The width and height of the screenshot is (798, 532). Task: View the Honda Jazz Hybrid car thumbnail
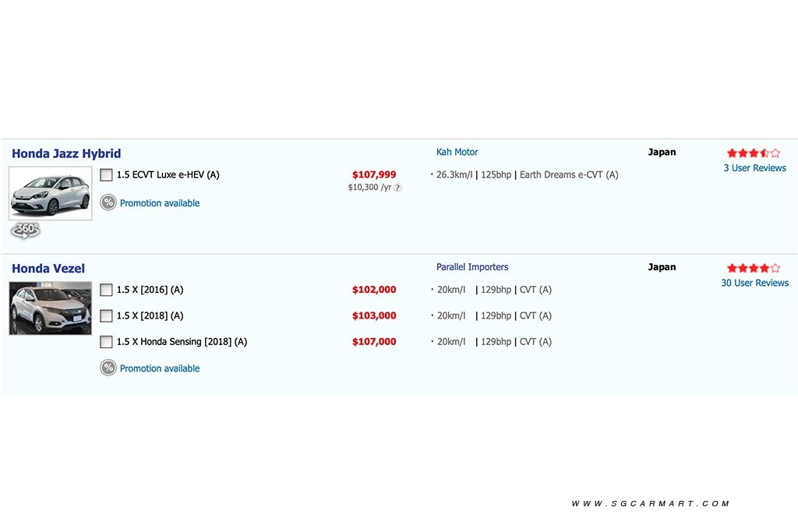click(x=51, y=193)
